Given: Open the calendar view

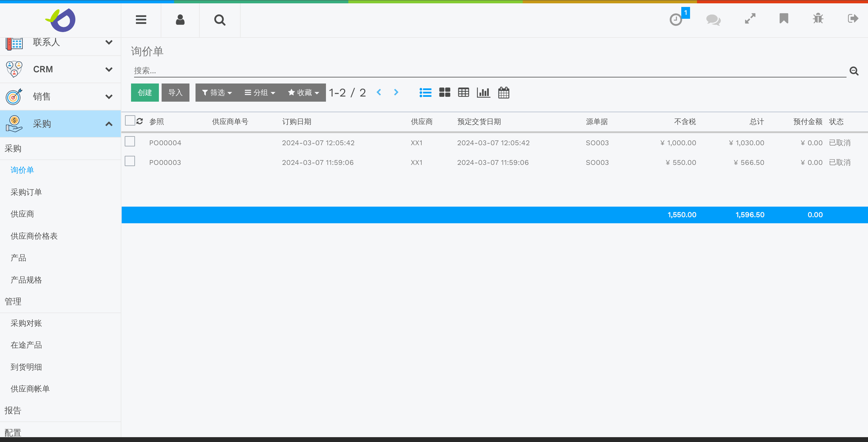Looking at the screenshot, I should (503, 92).
